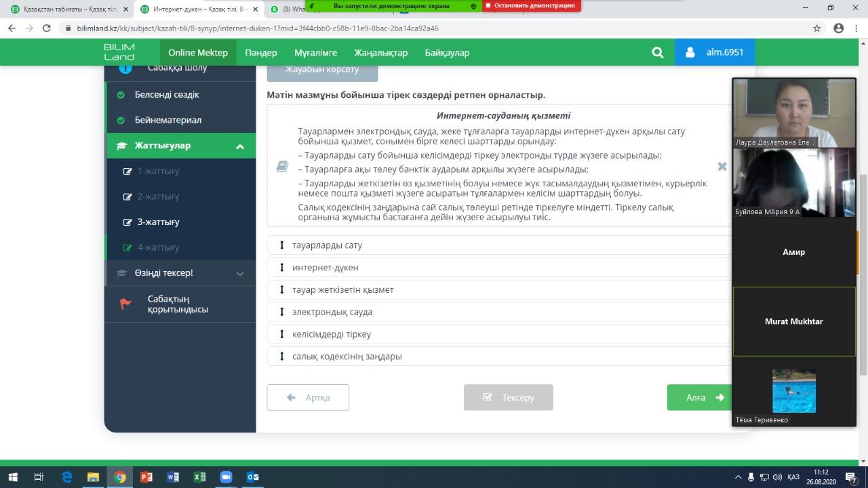Close the text passage with X icon
This screenshot has height=488, width=868.
coord(722,167)
